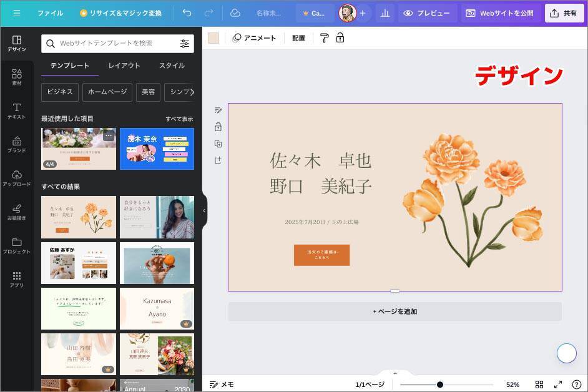This screenshot has width=588, height=392.
Task: Click the Webサイトを公開 button
Action: tap(501, 13)
